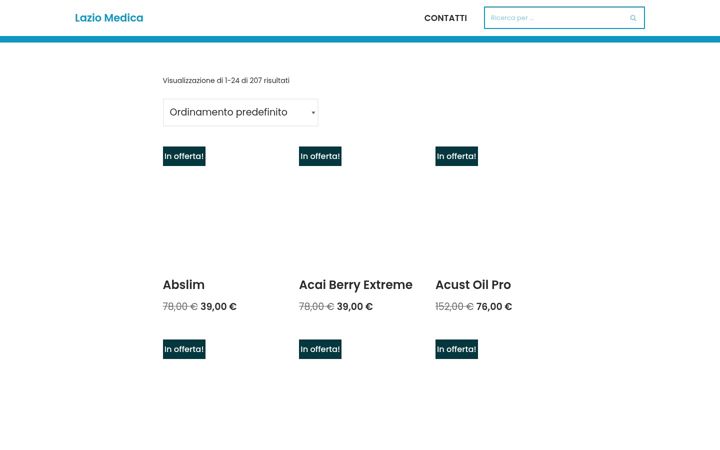The width and height of the screenshot is (720, 450).
Task: Click Abslim sale price 39,00 €
Action: (219, 306)
